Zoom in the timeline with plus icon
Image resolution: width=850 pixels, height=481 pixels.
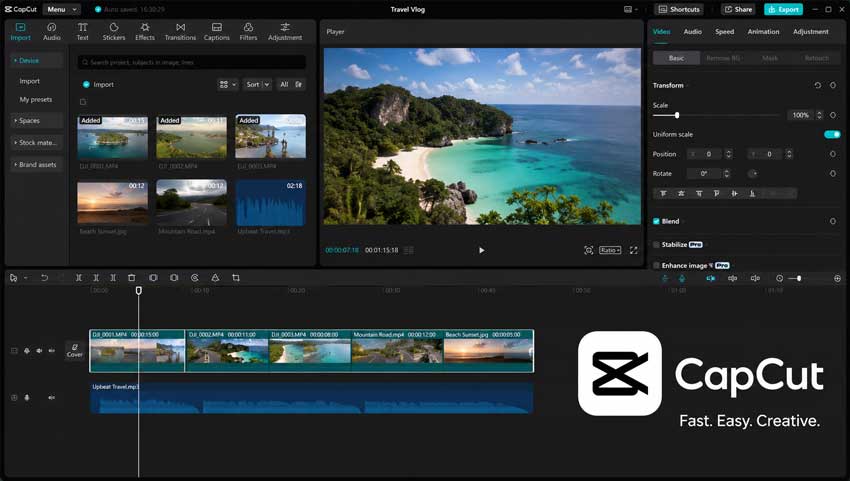[x=838, y=278]
